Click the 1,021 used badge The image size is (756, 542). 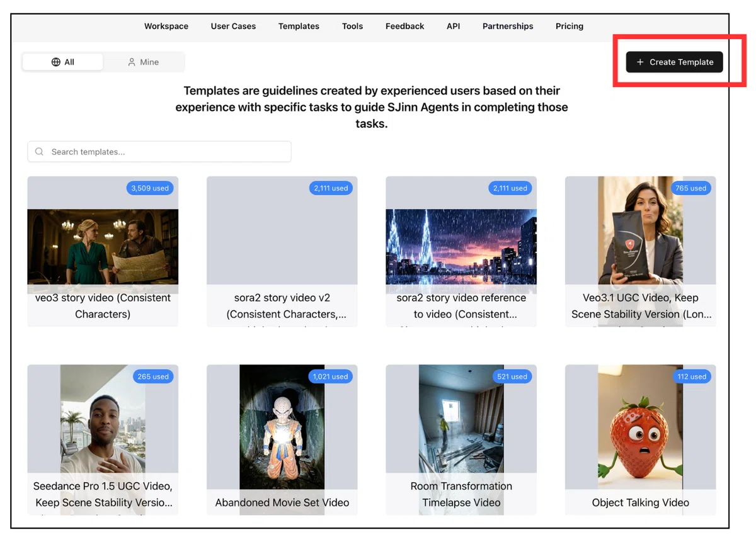coord(330,376)
